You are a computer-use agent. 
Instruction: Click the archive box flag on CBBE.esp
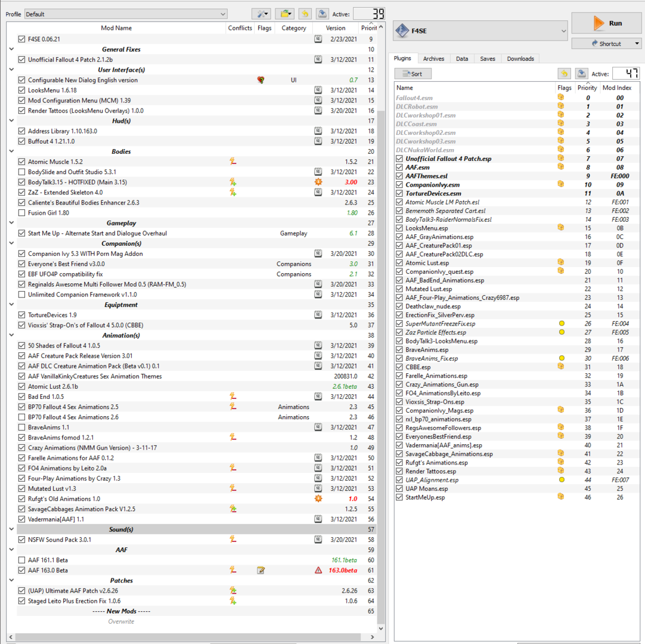coord(561,367)
